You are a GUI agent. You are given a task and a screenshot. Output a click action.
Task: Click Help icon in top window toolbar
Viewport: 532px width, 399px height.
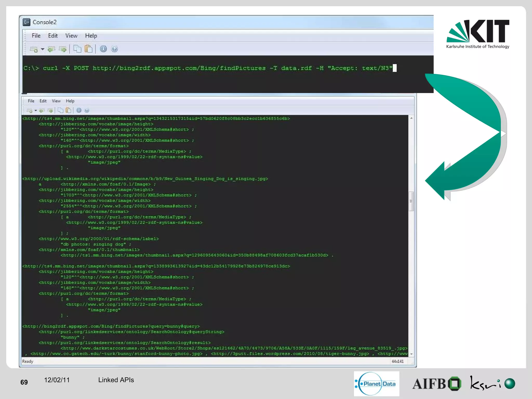coord(114,49)
